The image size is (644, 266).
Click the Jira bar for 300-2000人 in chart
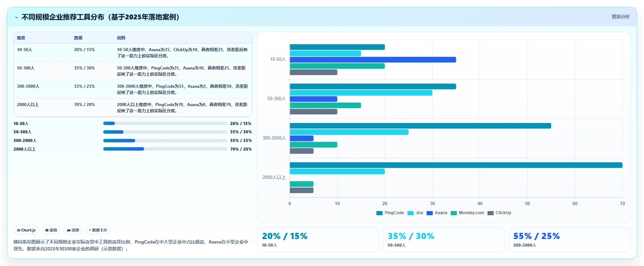349,132
